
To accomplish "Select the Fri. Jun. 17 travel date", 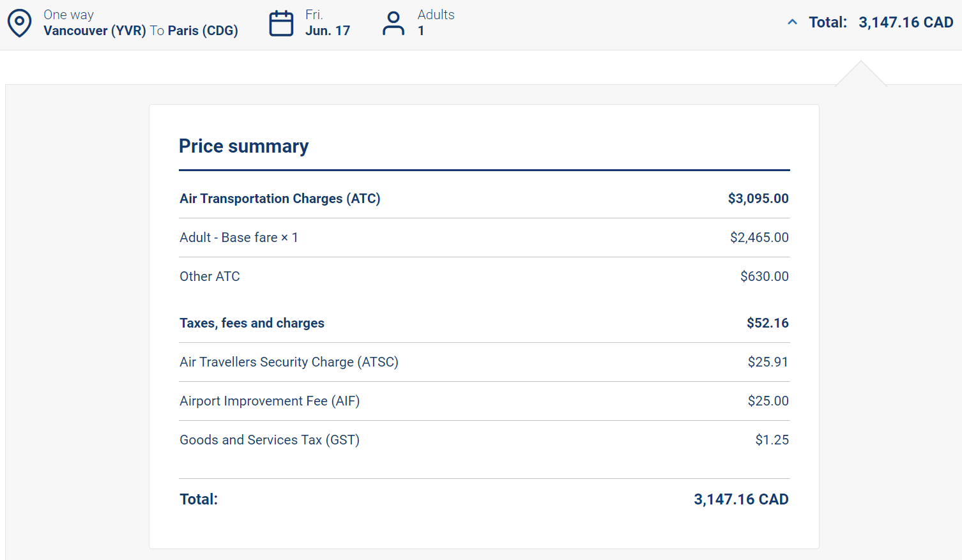I will click(x=327, y=23).
